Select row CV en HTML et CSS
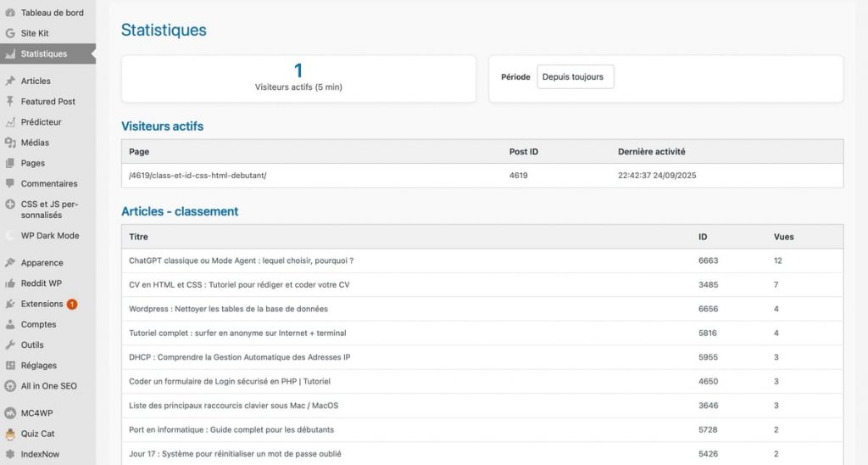This screenshot has width=868, height=465. click(482, 285)
